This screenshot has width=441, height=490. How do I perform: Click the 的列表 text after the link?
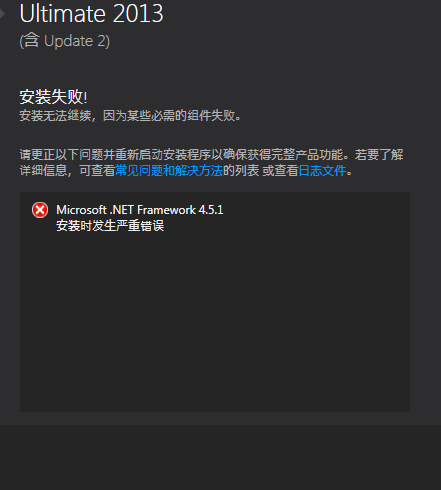pyautogui.click(x=241, y=171)
